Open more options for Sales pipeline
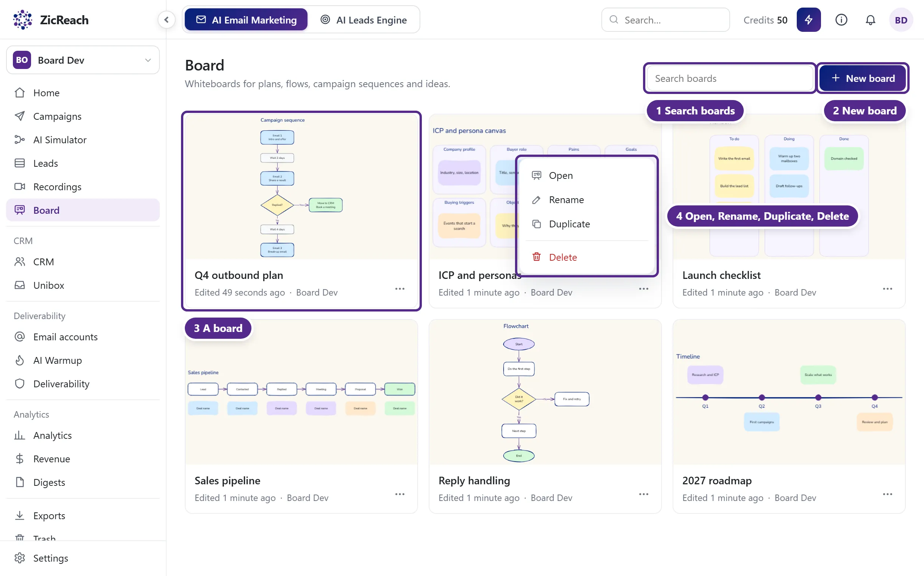 point(400,494)
